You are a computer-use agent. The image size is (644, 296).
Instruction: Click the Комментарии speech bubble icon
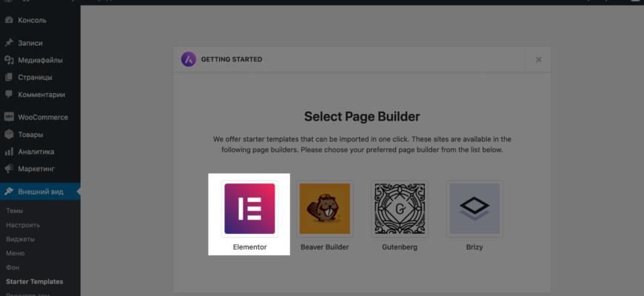(x=9, y=95)
